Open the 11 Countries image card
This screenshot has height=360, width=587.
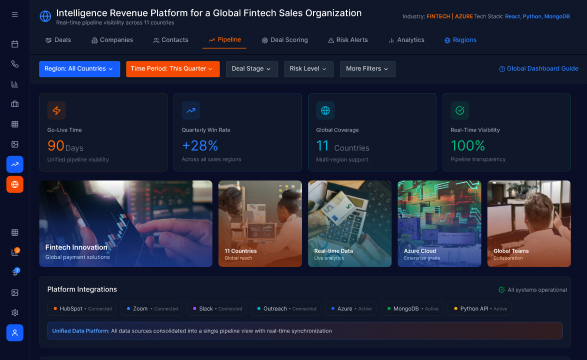click(x=260, y=224)
